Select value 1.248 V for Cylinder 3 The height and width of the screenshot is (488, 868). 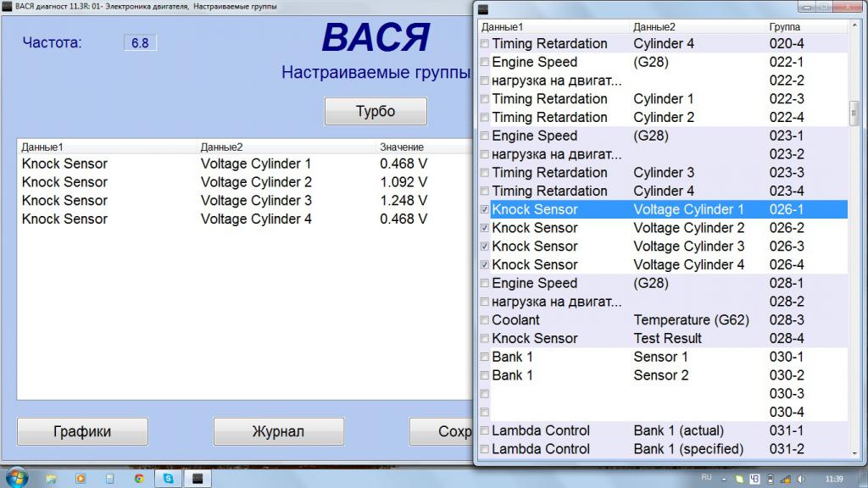pyautogui.click(x=403, y=200)
